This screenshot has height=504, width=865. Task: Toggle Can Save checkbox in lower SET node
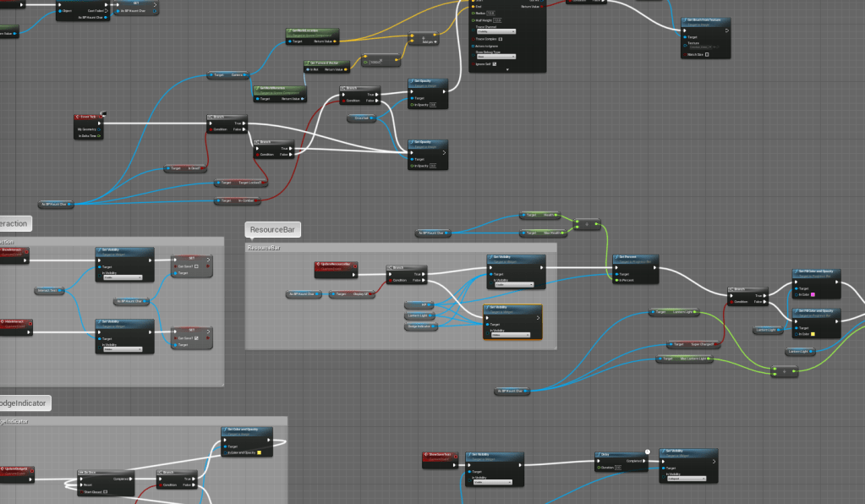pos(196,338)
